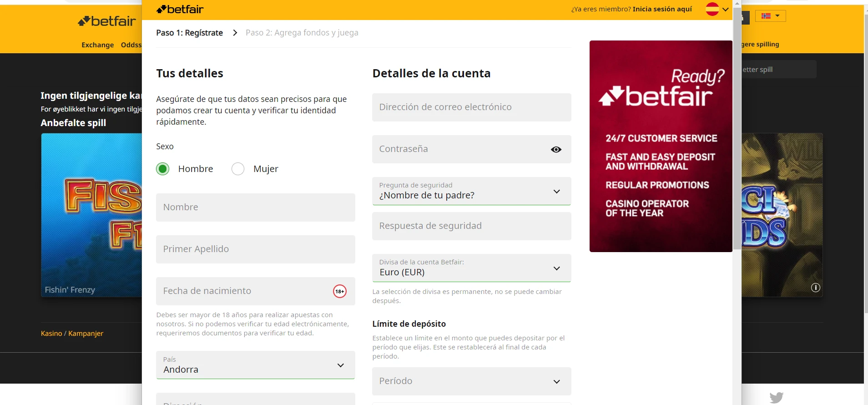Viewport: 868px width, 405px height.
Task: Click the Contraseña input field
Action: click(471, 149)
